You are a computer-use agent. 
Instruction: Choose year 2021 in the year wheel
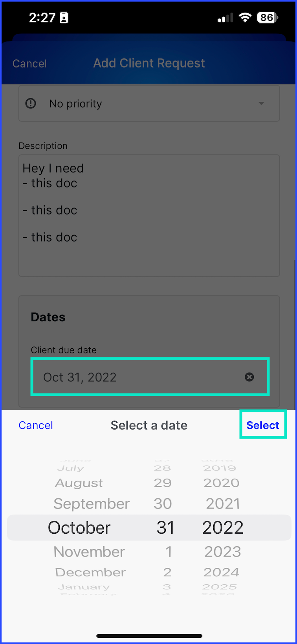(223, 504)
